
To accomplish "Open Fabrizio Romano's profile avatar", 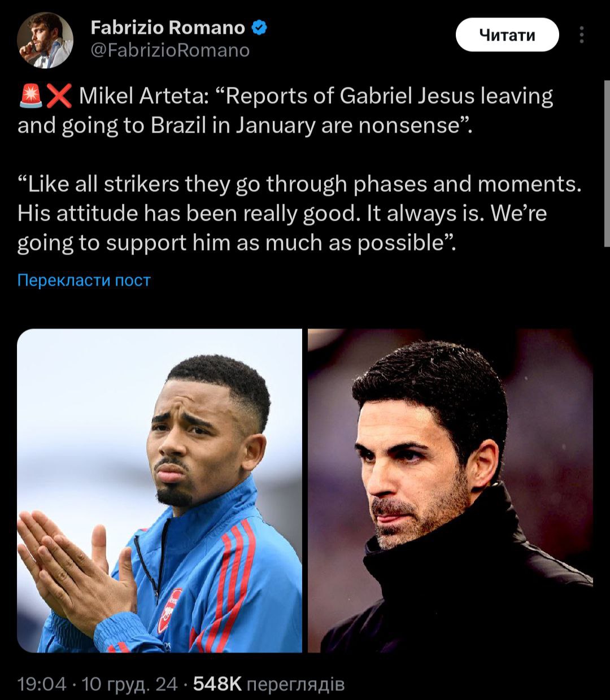I will coord(45,40).
